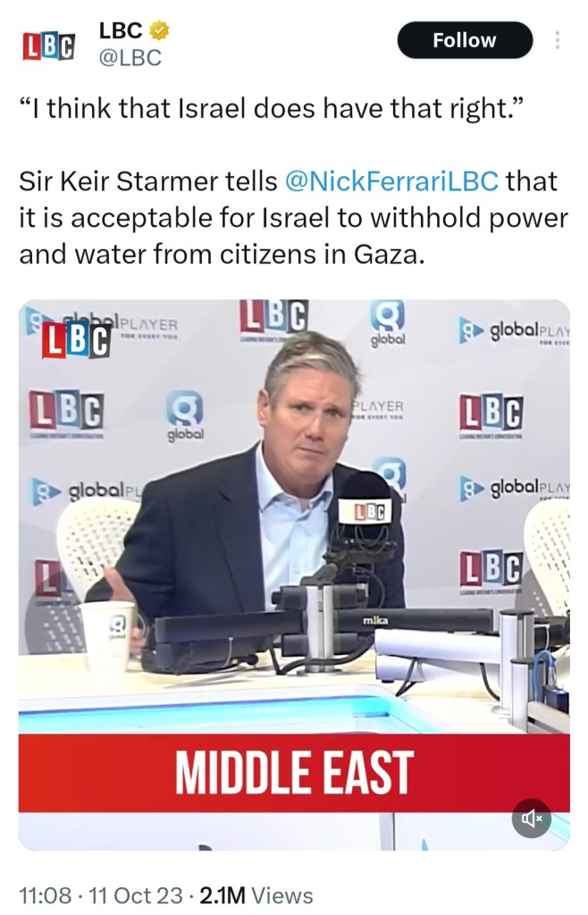Image resolution: width=588 pixels, height=915 pixels.
Task: Follow the LBC account
Action: [465, 39]
